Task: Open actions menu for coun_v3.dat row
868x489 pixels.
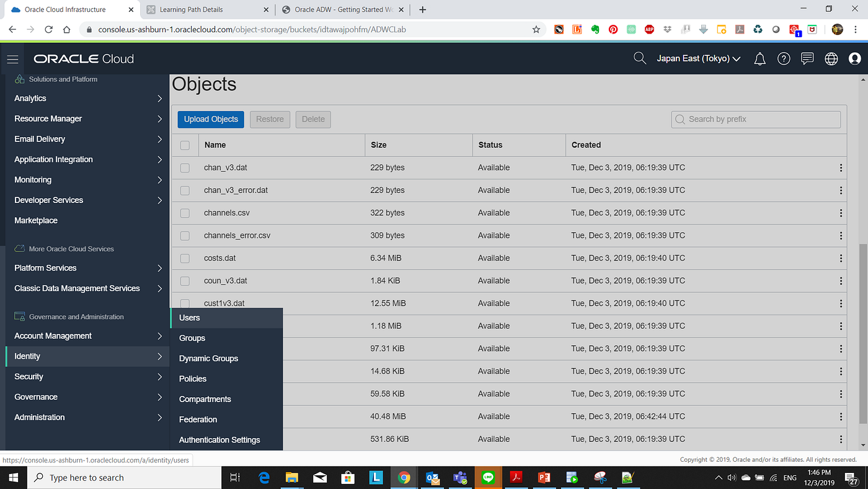Action: [841, 280]
